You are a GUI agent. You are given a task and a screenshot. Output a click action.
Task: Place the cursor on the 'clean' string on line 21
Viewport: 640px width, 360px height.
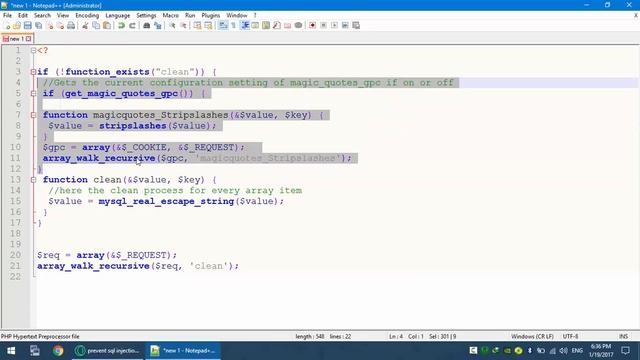pyautogui.click(x=209, y=266)
